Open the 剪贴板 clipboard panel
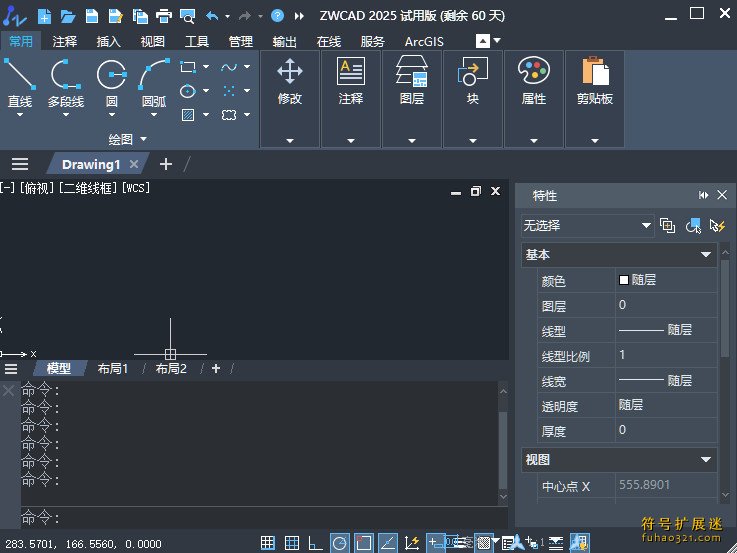737x553 pixels. 595,81
